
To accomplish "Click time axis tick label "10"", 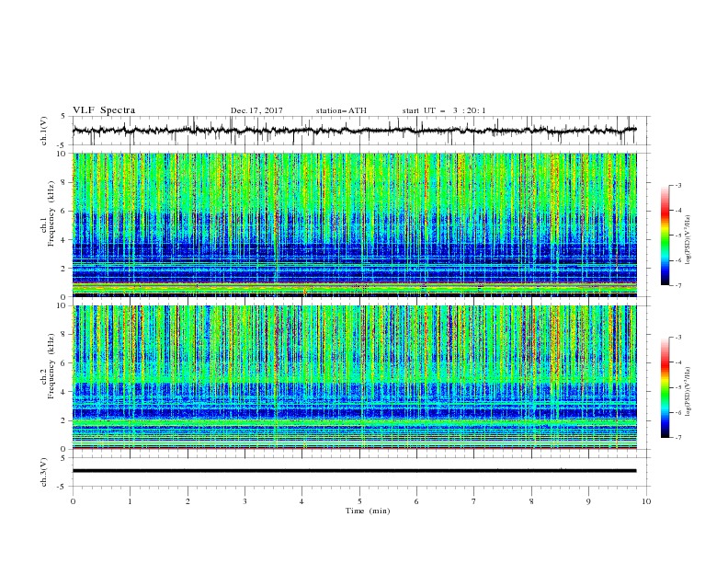I will [x=646, y=501].
